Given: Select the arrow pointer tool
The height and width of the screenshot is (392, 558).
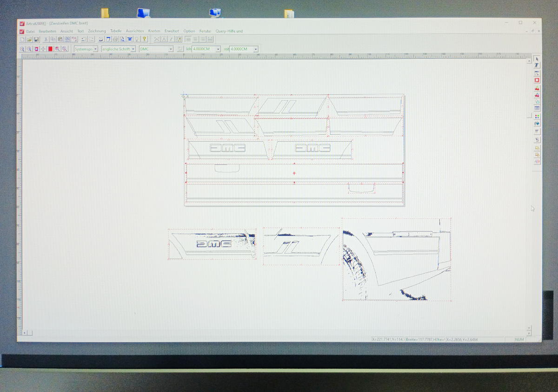Looking at the screenshot, I should [537, 59].
